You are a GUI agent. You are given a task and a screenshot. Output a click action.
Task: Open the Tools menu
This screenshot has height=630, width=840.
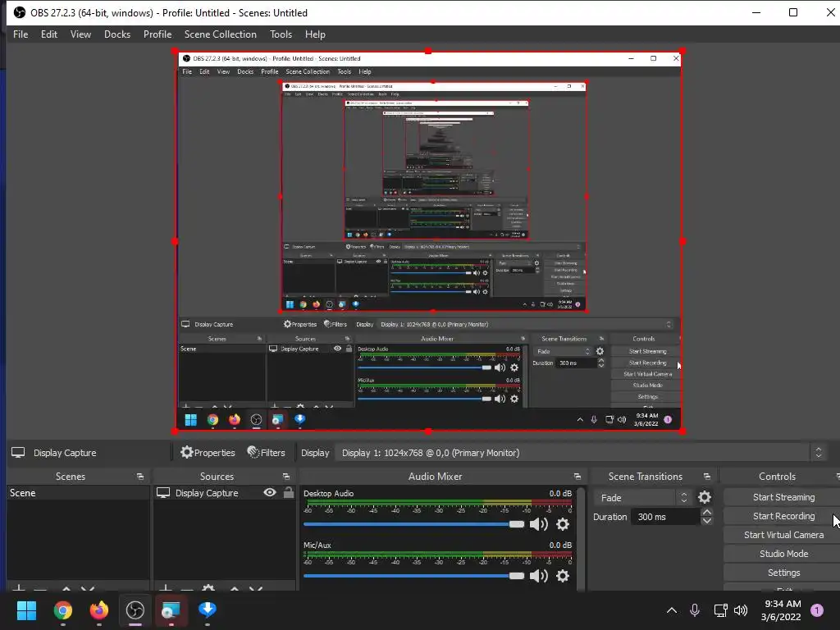point(281,34)
